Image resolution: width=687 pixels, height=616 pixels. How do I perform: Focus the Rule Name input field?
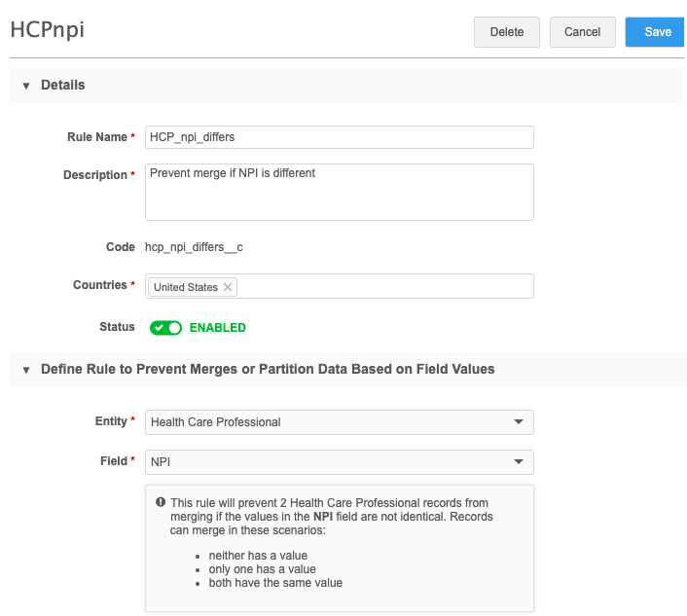(339, 137)
